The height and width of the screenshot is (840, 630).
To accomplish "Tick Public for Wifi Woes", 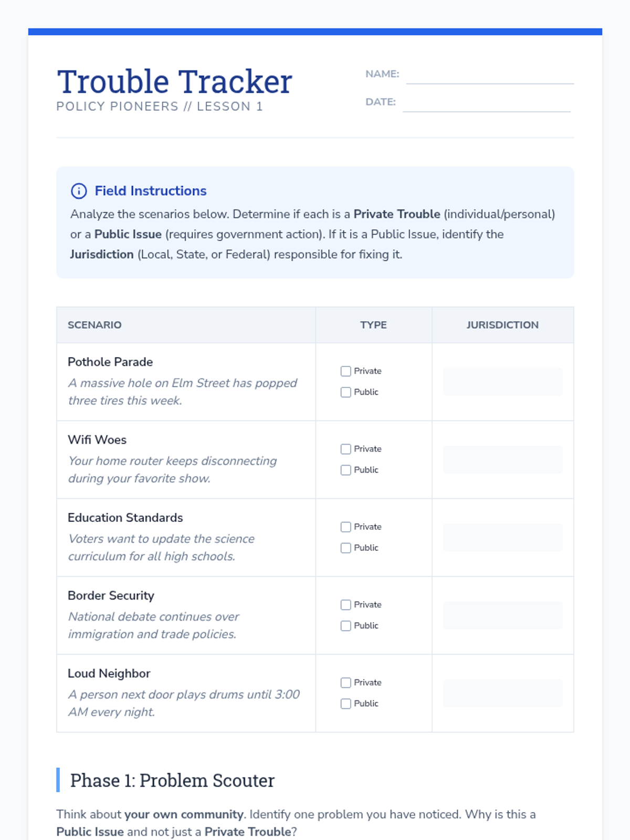I will (x=345, y=470).
